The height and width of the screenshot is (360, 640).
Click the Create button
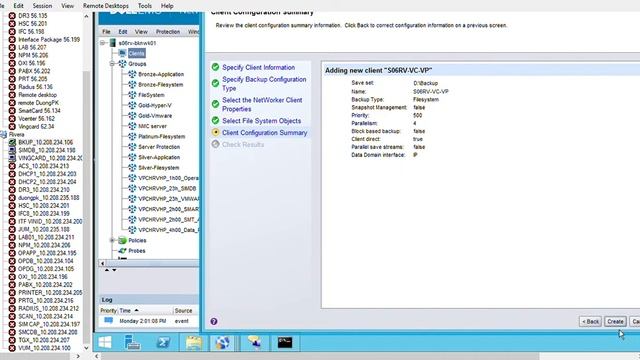click(x=615, y=322)
